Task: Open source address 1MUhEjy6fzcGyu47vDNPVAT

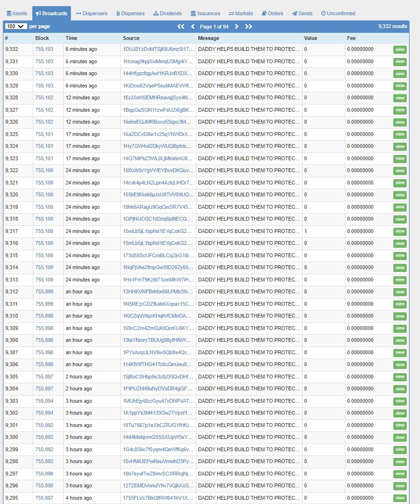Action: coord(158,401)
